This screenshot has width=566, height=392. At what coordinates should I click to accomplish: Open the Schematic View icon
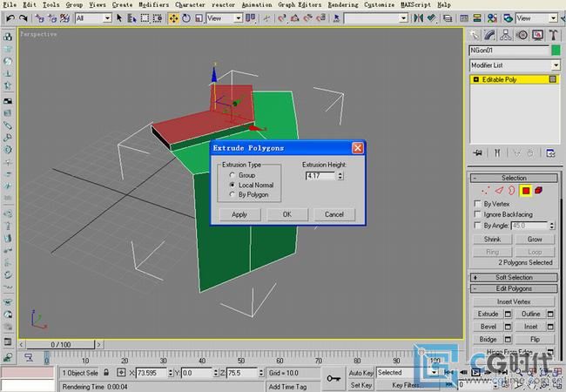tap(477, 18)
